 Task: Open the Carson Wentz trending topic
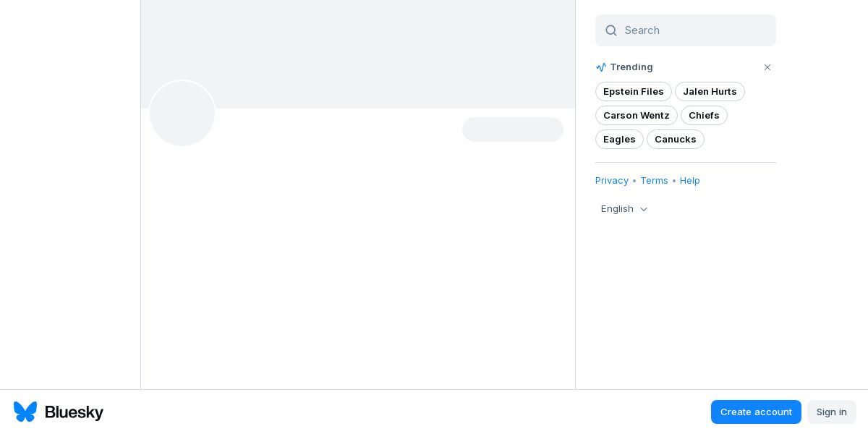636,116
